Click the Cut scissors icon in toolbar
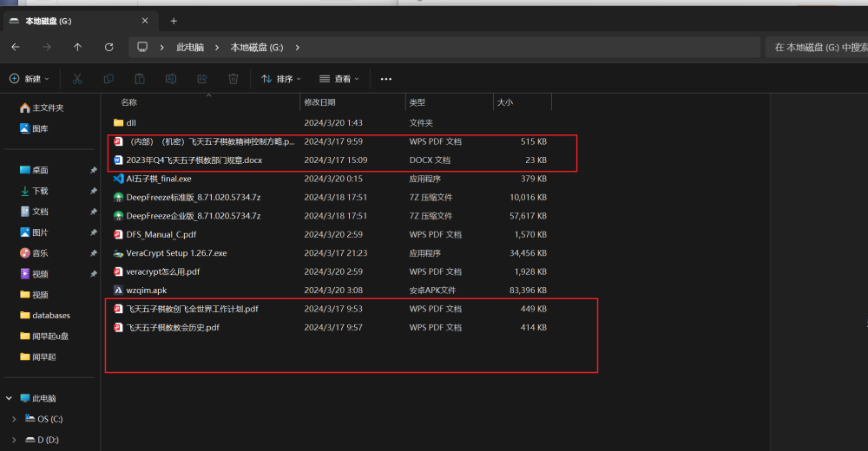This screenshot has height=451, width=868. tap(77, 79)
